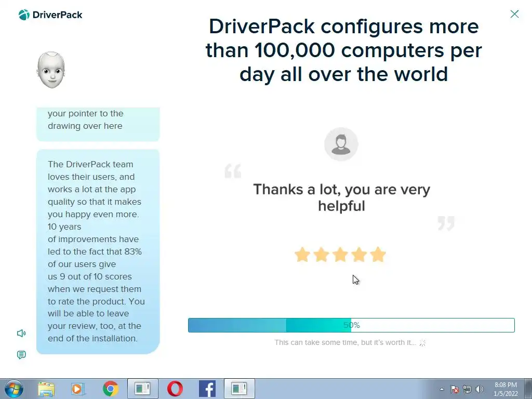Viewport: 532px width, 399px height.
Task: Open Windows Explorer from the taskbar
Action: pos(46,389)
